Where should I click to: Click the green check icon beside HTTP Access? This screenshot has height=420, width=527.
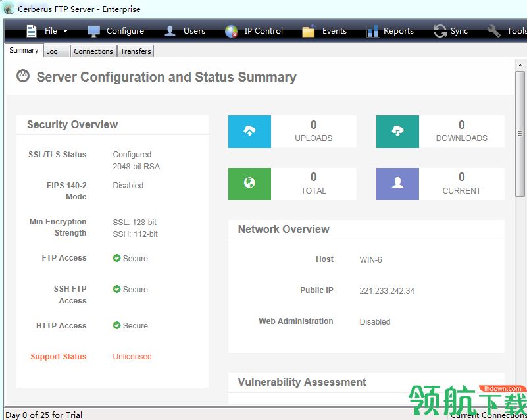pos(116,325)
